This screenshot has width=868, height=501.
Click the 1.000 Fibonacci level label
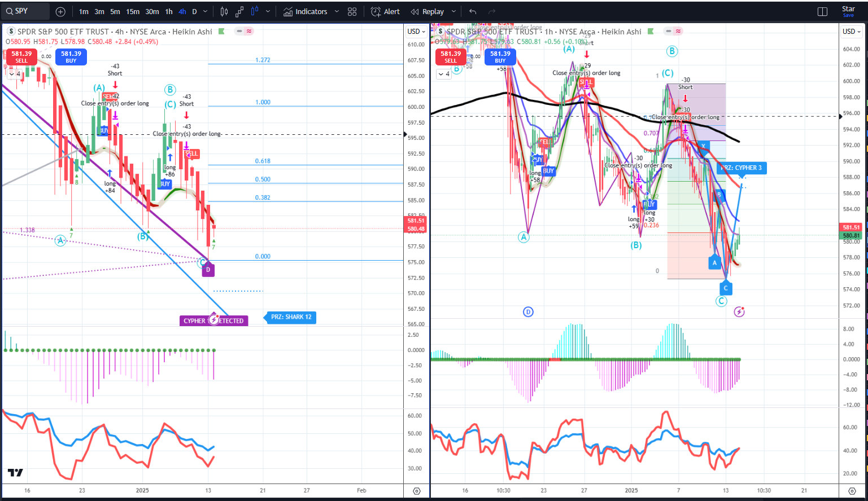[x=263, y=102]
